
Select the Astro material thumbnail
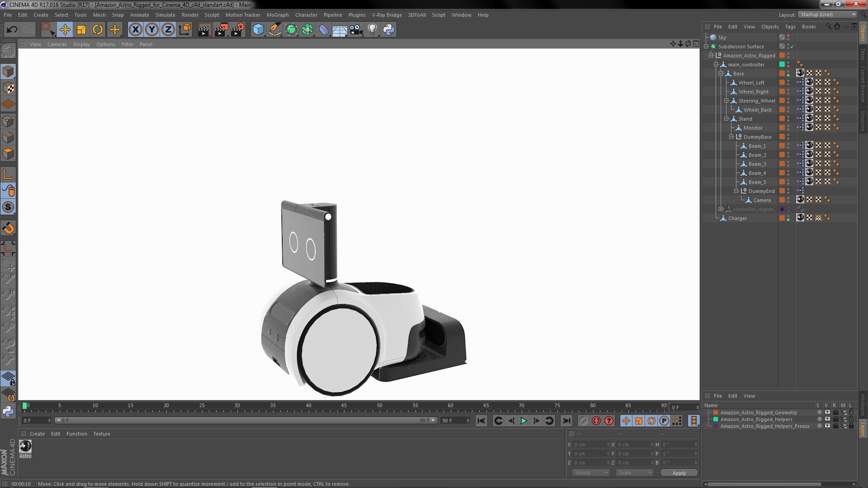coord(25,446)
